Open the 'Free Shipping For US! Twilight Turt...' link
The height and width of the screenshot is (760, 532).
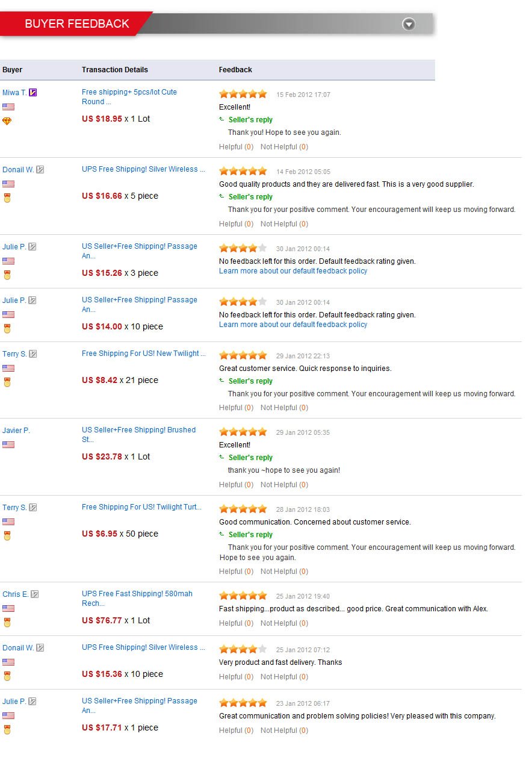(142, 507)
